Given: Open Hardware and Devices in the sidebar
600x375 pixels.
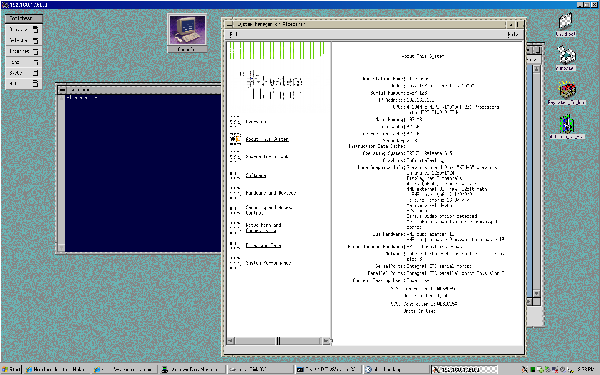Looking at the screenshot, I should click(x=271, y=193).
